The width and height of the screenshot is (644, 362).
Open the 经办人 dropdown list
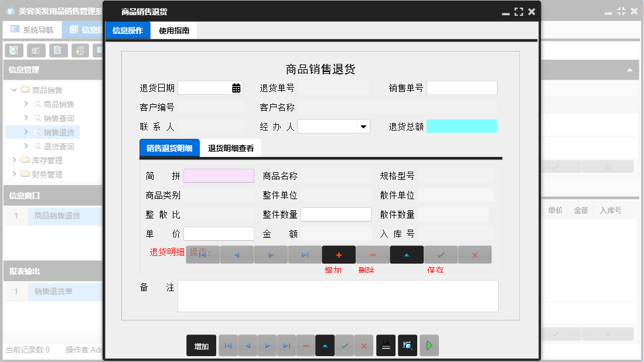click(363, 126)
